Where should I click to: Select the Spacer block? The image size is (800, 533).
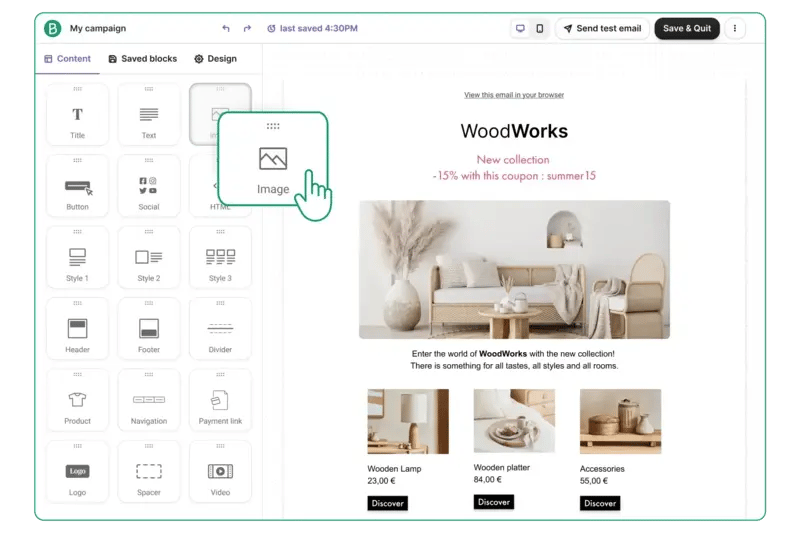click(149, 473)
